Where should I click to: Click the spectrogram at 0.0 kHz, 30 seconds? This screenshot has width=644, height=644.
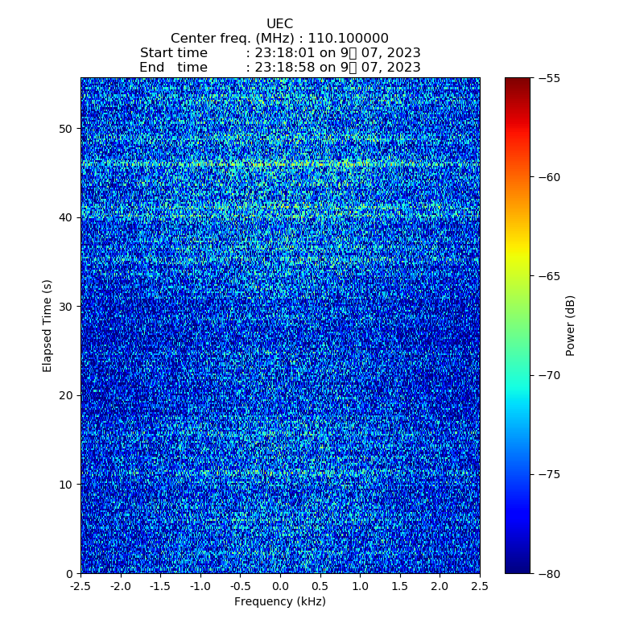[280, 306]
